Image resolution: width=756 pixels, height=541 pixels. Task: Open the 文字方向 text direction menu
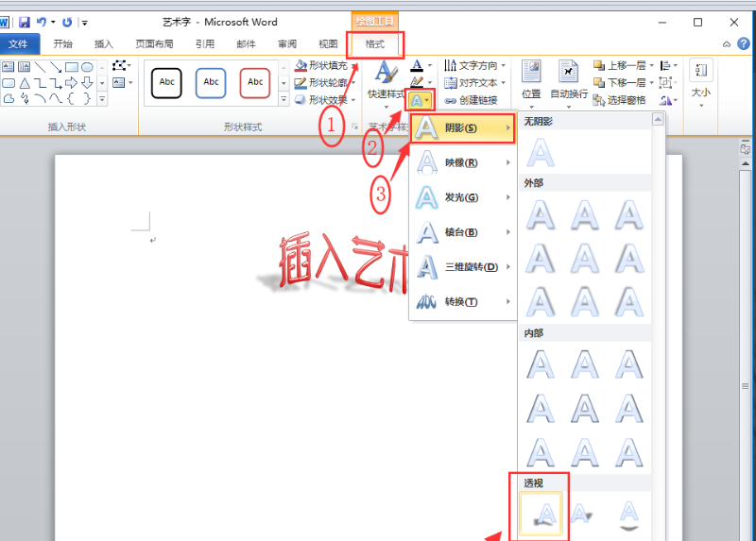click(x=474, y=65)
